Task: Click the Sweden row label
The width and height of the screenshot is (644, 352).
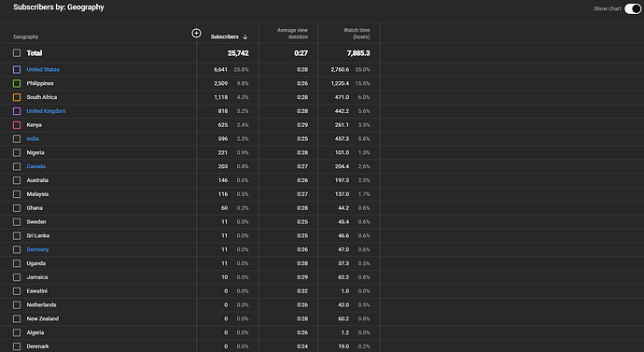Action: click(36, 222)
